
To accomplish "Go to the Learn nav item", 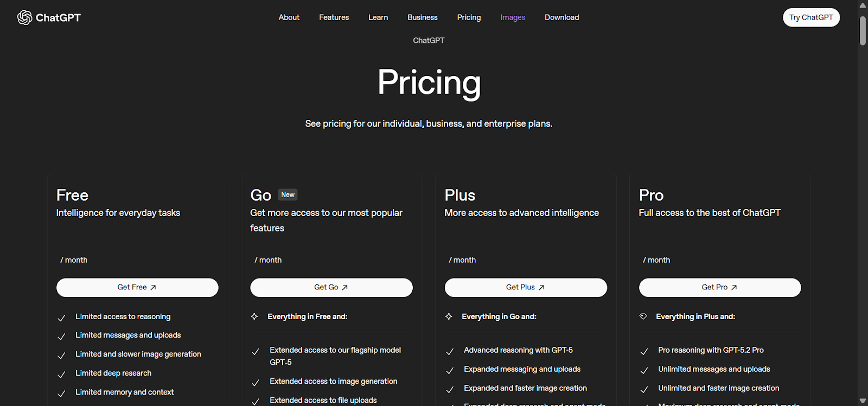I will pyautogui.click(x=378, y=17).
